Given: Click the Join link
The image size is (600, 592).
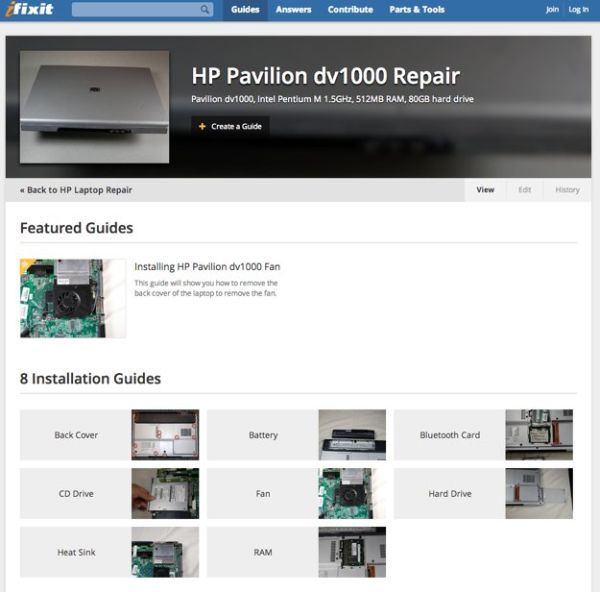Looking at the screenshot, I should point(552,10).
